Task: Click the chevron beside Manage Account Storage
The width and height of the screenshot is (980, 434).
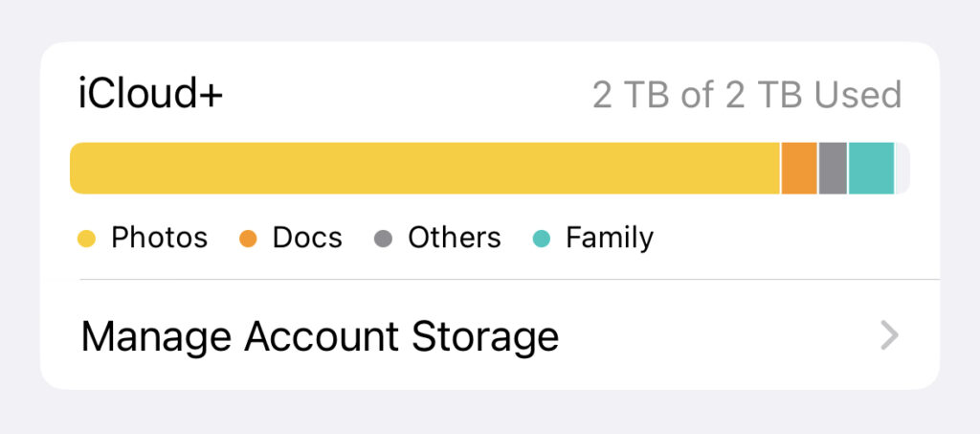Action: tap(890, 335)
